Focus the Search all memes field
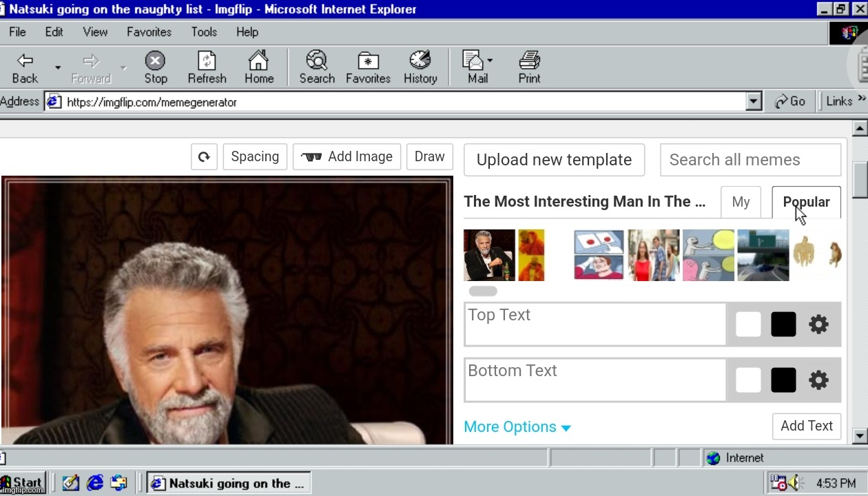Image resolution: width=868 pixels, height=496 pixels. (750, 160)
